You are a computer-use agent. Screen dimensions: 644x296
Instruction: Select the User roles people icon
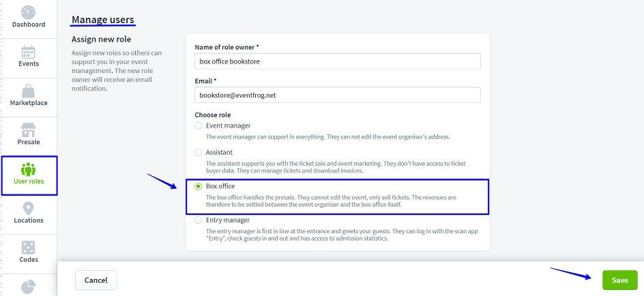click(x=28, y=168)
